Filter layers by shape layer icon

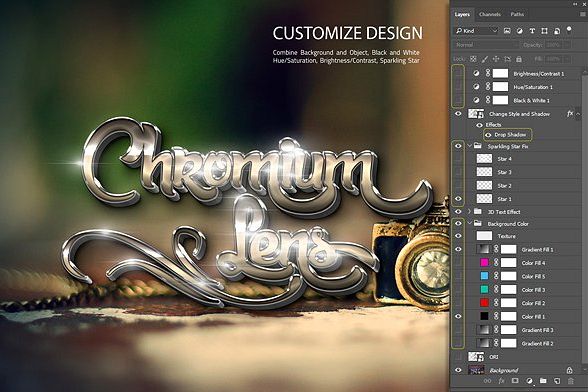pyautogui.click(x=544, y=31)
